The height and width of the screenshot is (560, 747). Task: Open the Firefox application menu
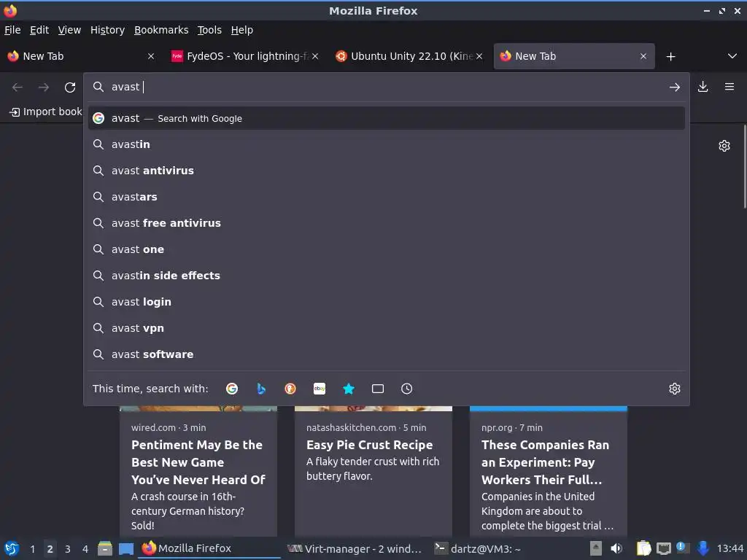(729, 87)
